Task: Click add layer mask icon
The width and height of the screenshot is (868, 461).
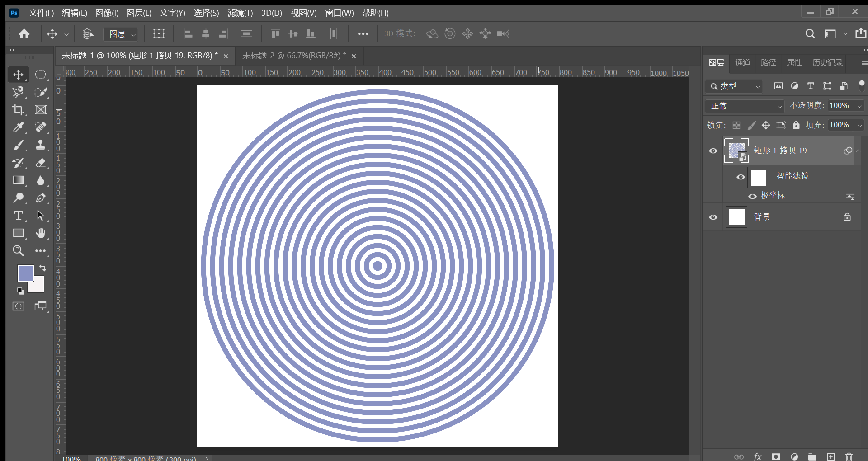Action: coord(776,456)
